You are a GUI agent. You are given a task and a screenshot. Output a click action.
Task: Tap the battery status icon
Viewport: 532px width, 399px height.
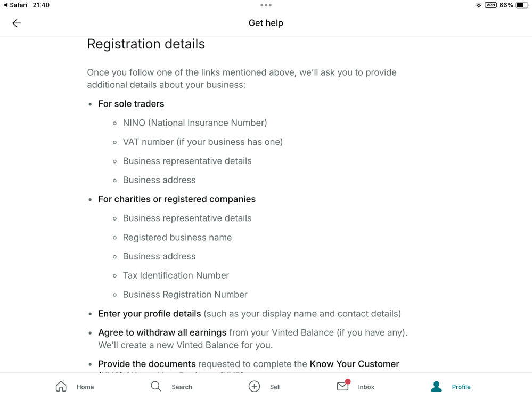click(522, 5)
